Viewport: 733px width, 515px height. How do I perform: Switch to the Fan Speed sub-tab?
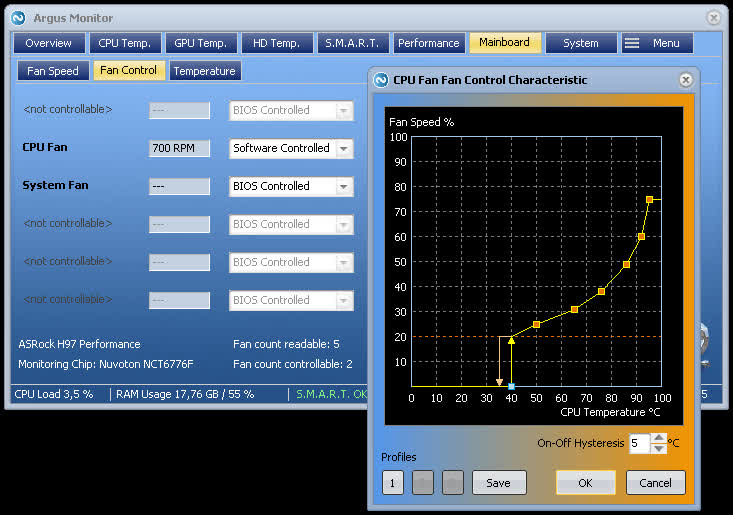tap(53, 71)
